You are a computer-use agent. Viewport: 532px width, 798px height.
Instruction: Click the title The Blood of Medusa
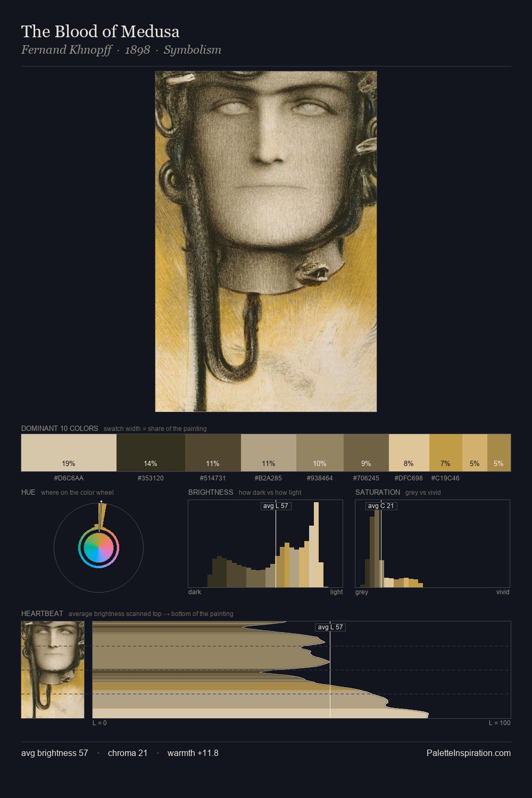100,31
